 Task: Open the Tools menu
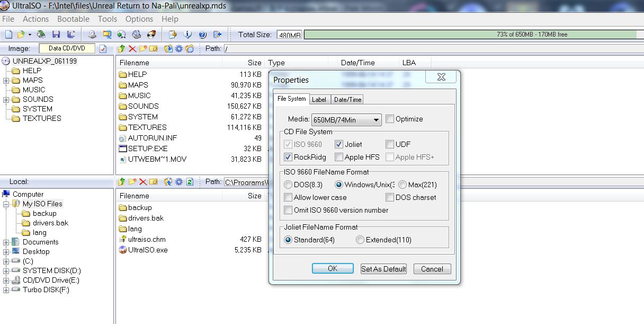[108, 19]
